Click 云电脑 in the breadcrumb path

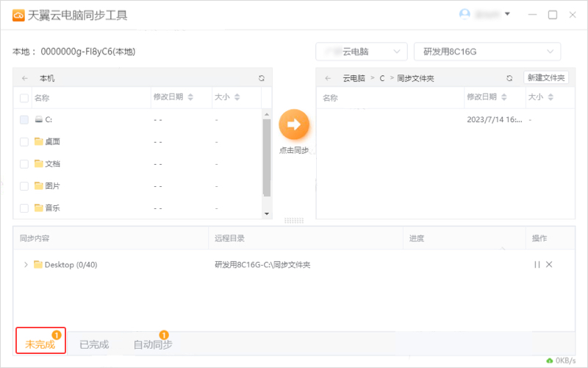354,78
